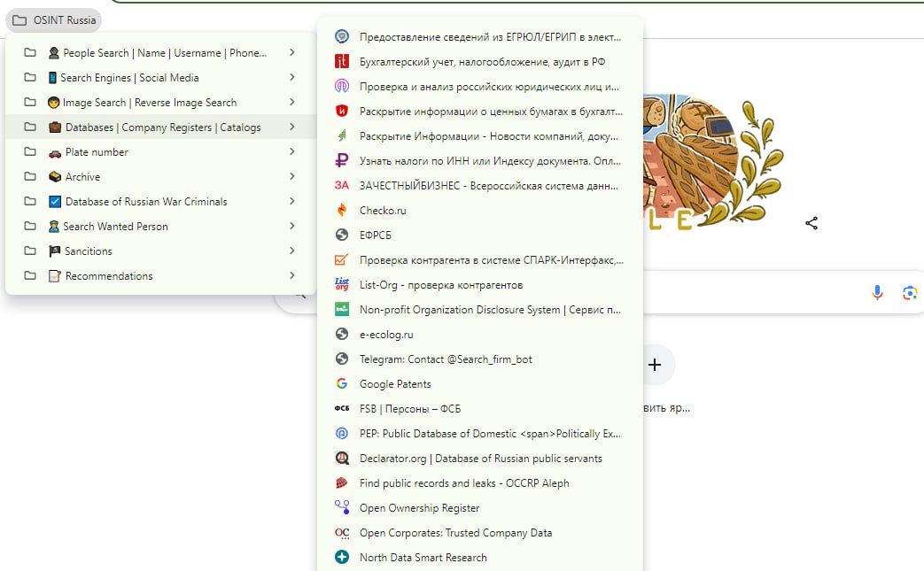Screen dimensions: 924x571
Task: Select Database of Russian War Criminals folder
Action: pos(145,202)
